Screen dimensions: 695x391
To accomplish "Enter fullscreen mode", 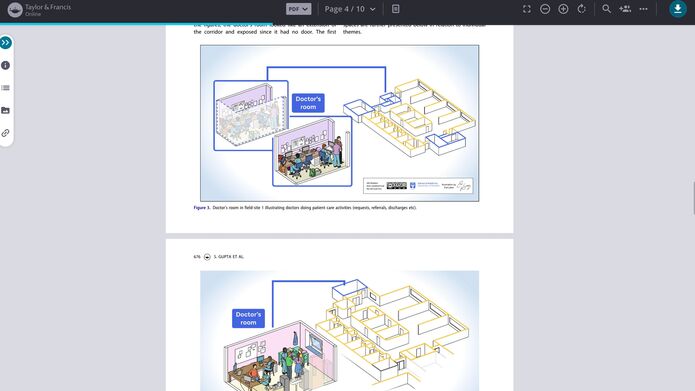I will (527, 9).
